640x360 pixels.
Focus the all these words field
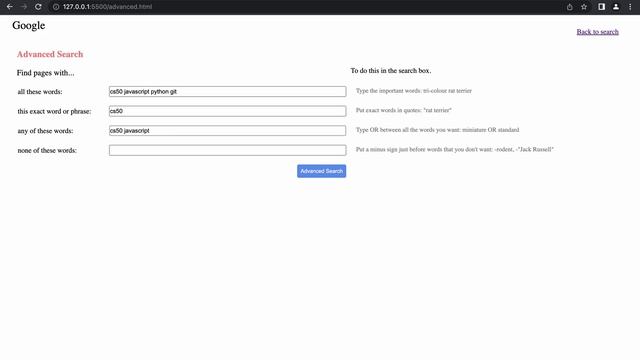[227, 91]
